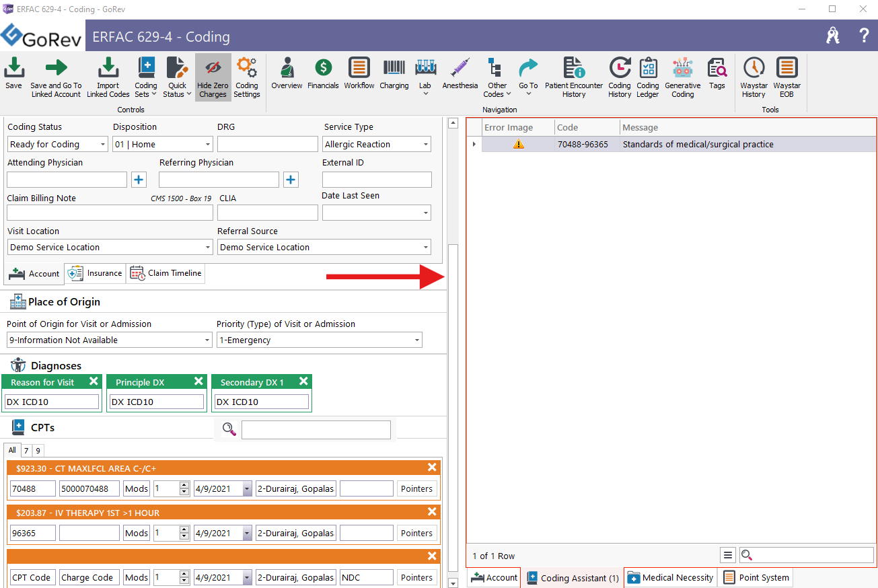Open the Coding Ledger
The image size is (878, 588).
648,77
